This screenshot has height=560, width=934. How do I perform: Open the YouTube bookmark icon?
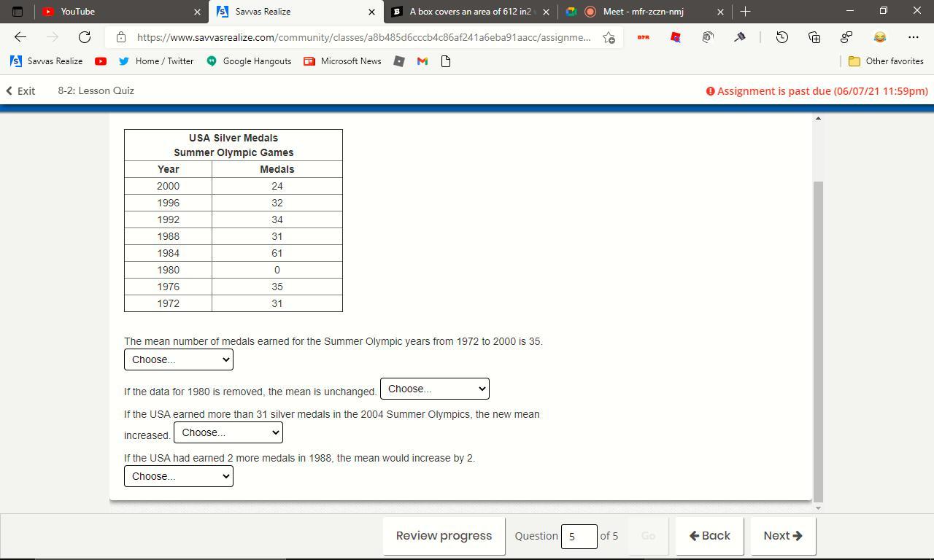point(101,61)
